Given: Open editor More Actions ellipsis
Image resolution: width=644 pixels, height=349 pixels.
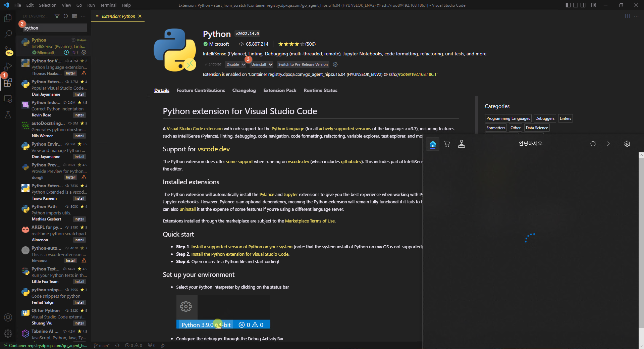Looking at the screenshot, I should coord(636,16).
